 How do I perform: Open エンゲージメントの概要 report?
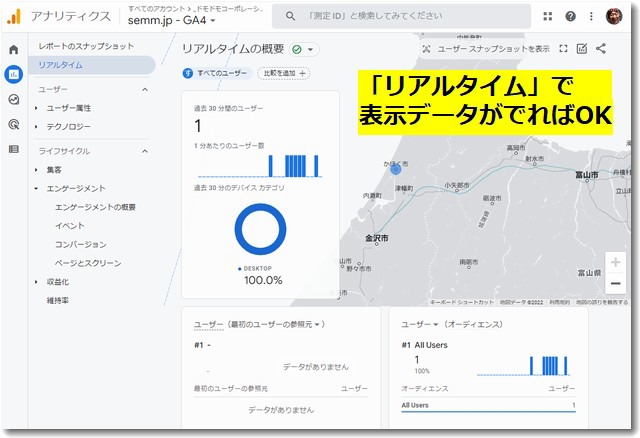(x=96, y=207)
